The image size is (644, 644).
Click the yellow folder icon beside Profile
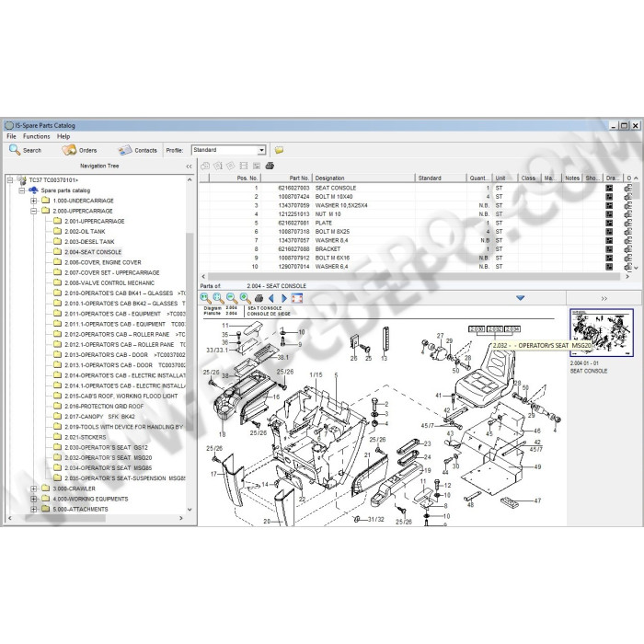pos(279,150)
